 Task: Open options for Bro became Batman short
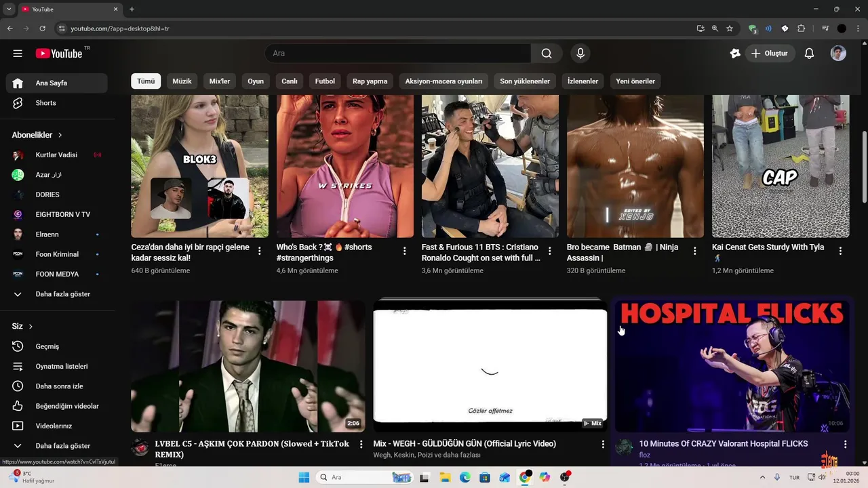tap(695, 251)
